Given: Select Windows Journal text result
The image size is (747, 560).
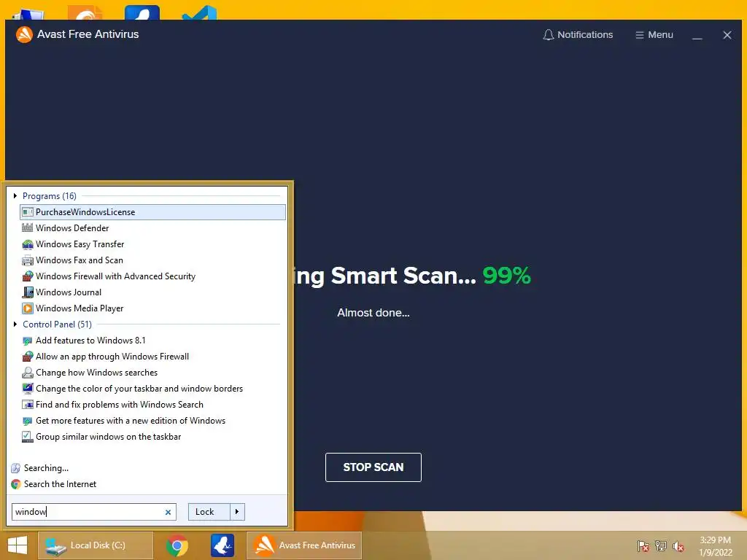Looking at the screenshot, I should (69, 292).
